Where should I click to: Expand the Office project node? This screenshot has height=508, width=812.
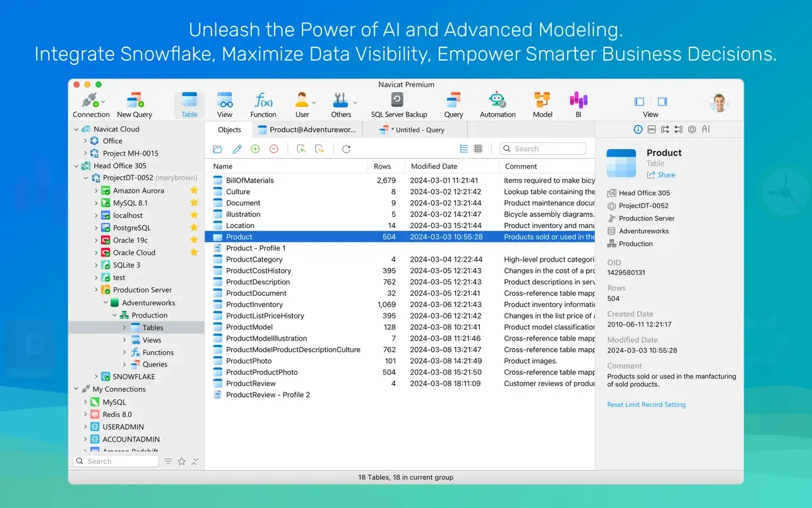pyautogui.click(x=85, y=141)
